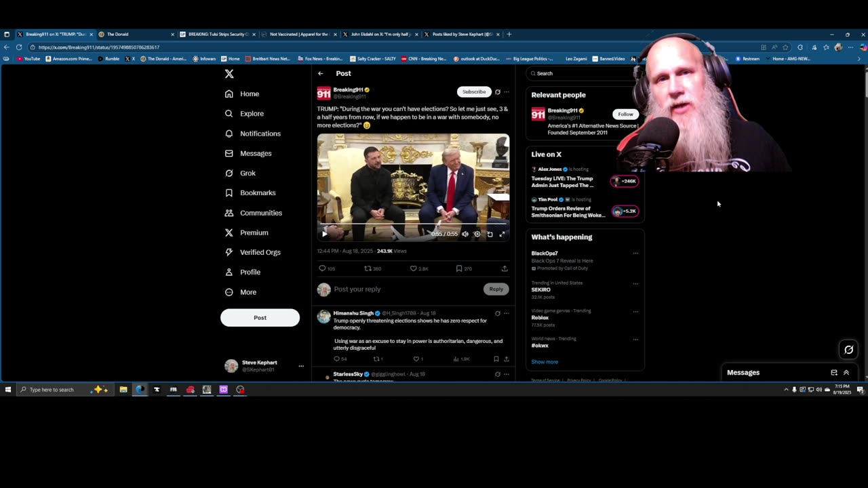Click the browser back arrow
The width and height of the screenshot is (868, 488).
click(7, 47)
